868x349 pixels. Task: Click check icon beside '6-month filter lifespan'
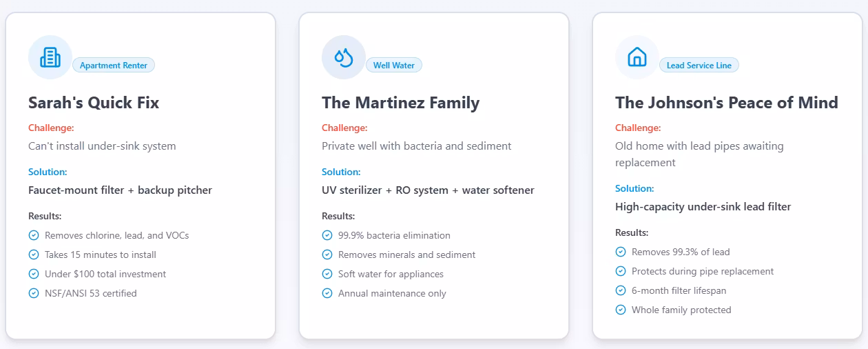(x=621, y=290)
